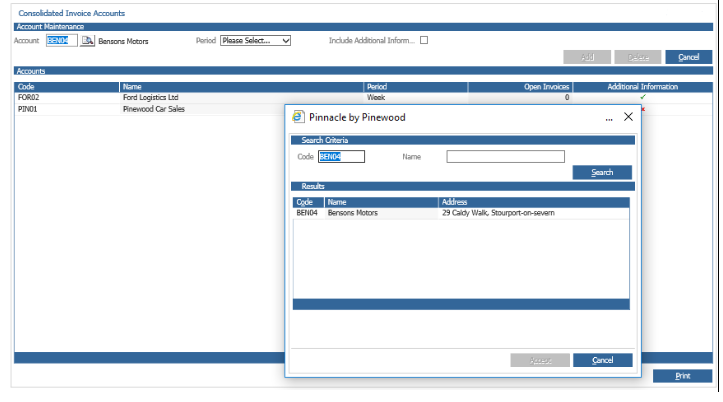Tick Include Additional Information checkbox
Viewport: 723px width, 402px height.
tap(424, 41)
